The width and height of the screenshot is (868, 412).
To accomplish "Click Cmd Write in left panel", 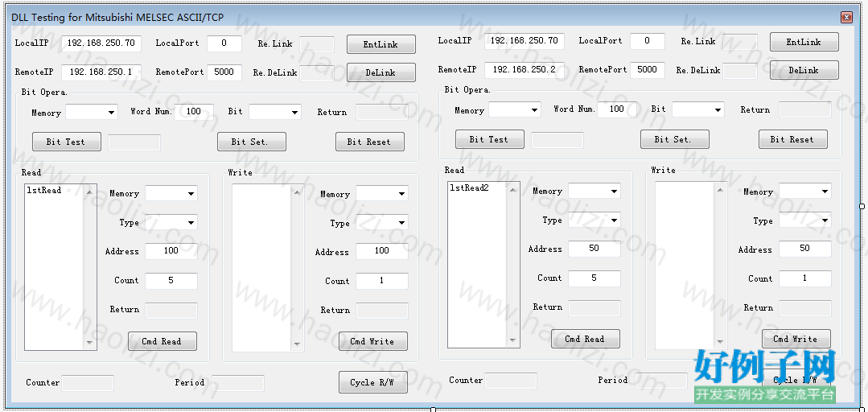I will click(373, 341).
